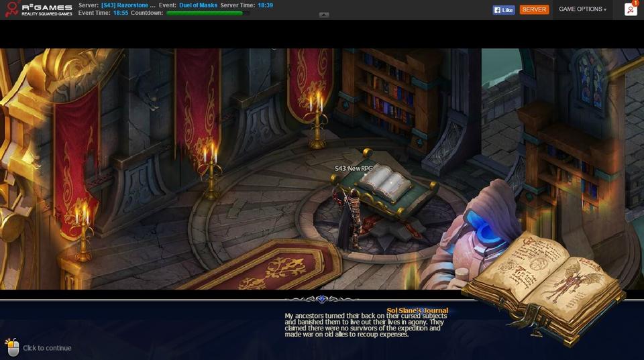Open the Duel of Masks event link
This screenshot has width=644, height=360.
tap(198, 5)
